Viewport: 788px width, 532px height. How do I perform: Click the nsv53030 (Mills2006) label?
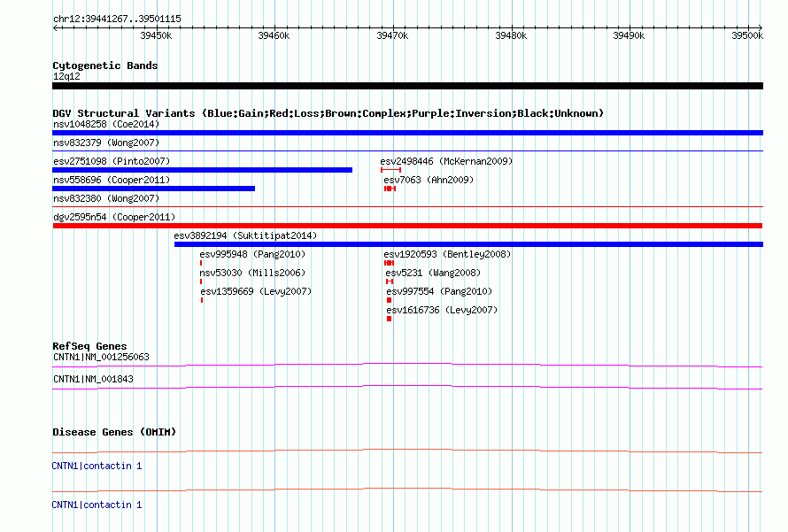252,273
